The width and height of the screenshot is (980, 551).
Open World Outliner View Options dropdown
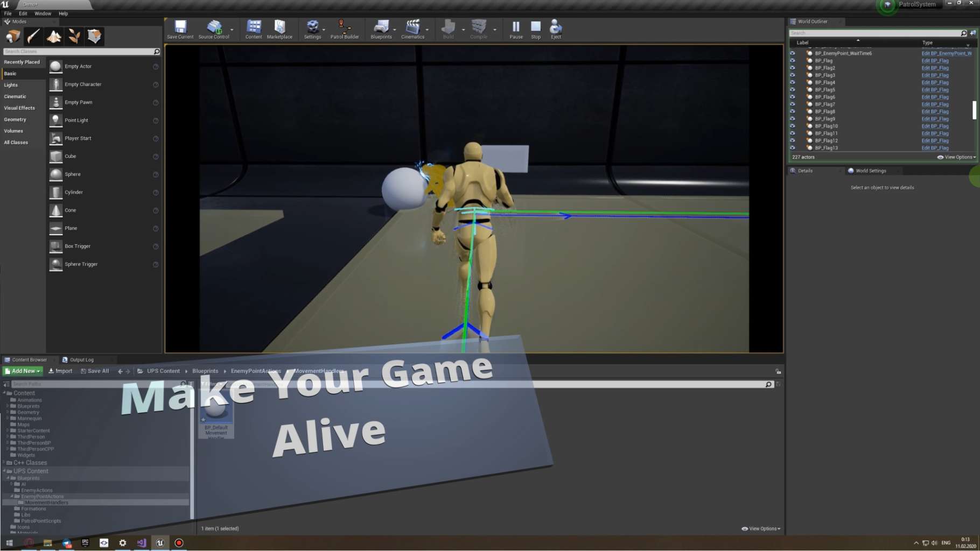point(956,157)
